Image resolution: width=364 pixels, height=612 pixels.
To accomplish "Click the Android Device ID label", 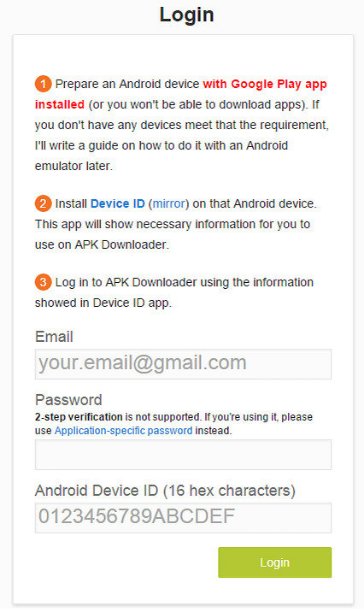I will click(165, 491).
